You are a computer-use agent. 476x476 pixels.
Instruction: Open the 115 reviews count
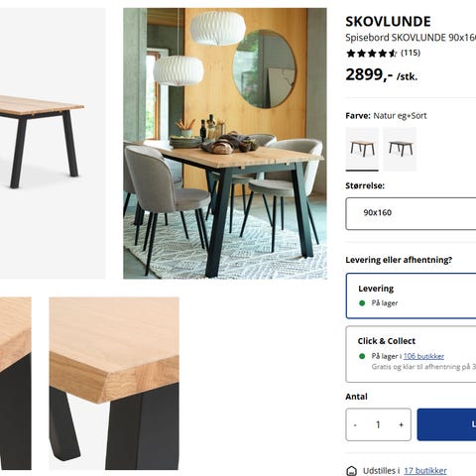[x=411, y=53]
